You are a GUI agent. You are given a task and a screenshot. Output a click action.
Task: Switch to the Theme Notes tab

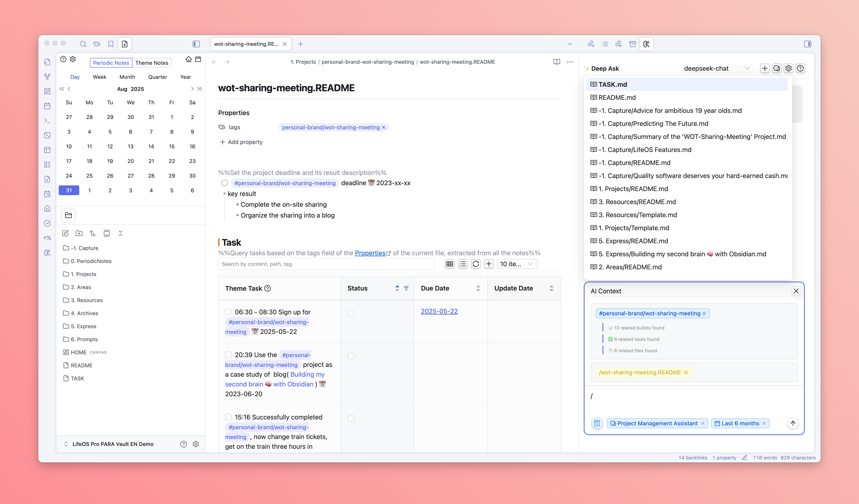pos(152,63)
